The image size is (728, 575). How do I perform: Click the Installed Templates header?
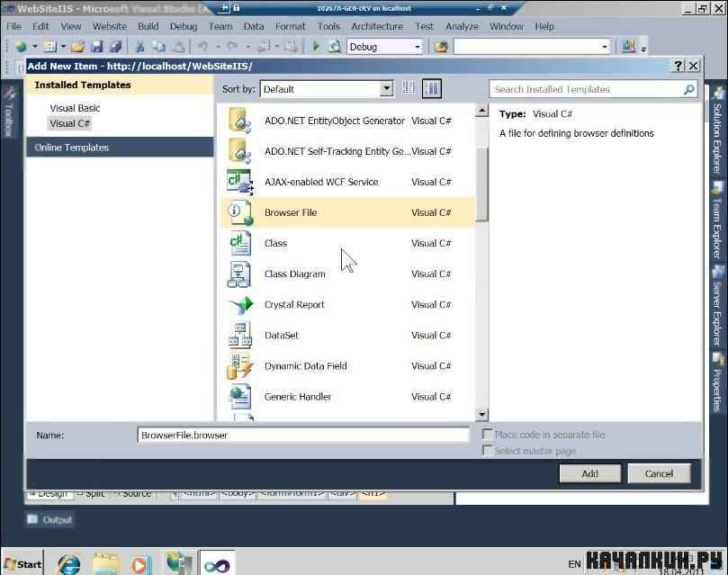click(120, 85)
